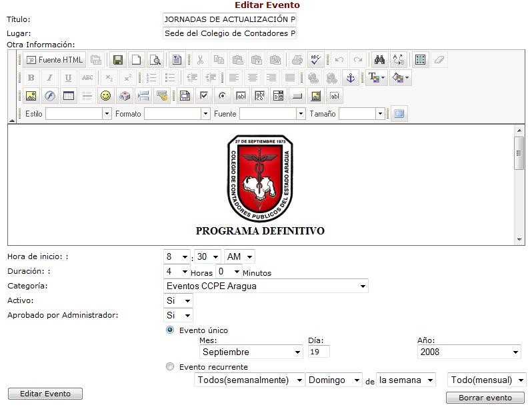Click the Insert Image icon
Viewport: 532px width, 407px height.
tap(31, 96)
